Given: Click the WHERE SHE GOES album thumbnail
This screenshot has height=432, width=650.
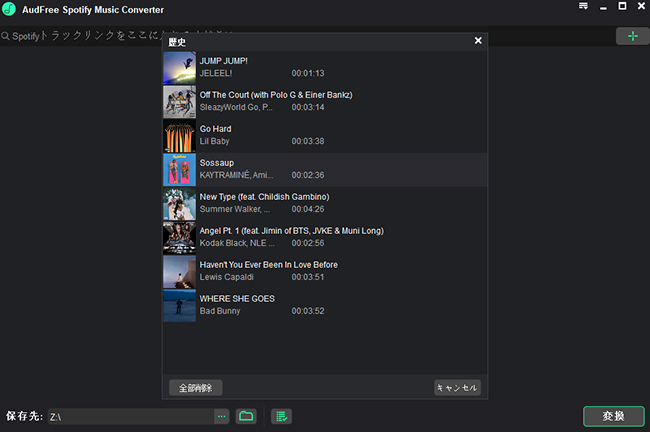Looking at the screenshot, I should [179, 306].
